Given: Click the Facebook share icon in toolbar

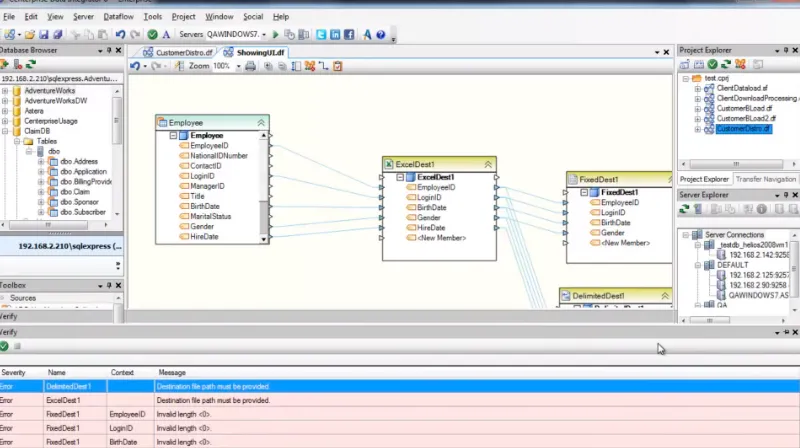Looking at the screenshot, I should click(x=349, y=35).
